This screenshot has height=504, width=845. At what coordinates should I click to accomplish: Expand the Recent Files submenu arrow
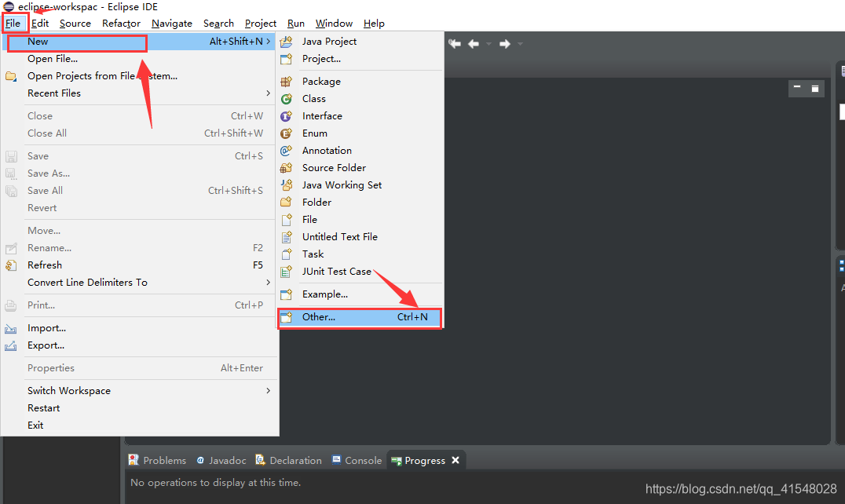coord(268,93)
